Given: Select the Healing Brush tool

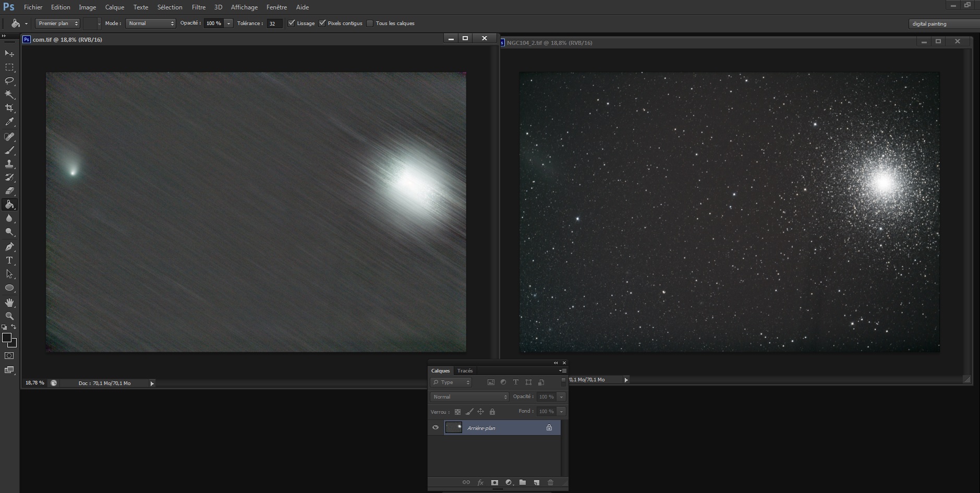Looking at the screenshot, I should [9, 137].
